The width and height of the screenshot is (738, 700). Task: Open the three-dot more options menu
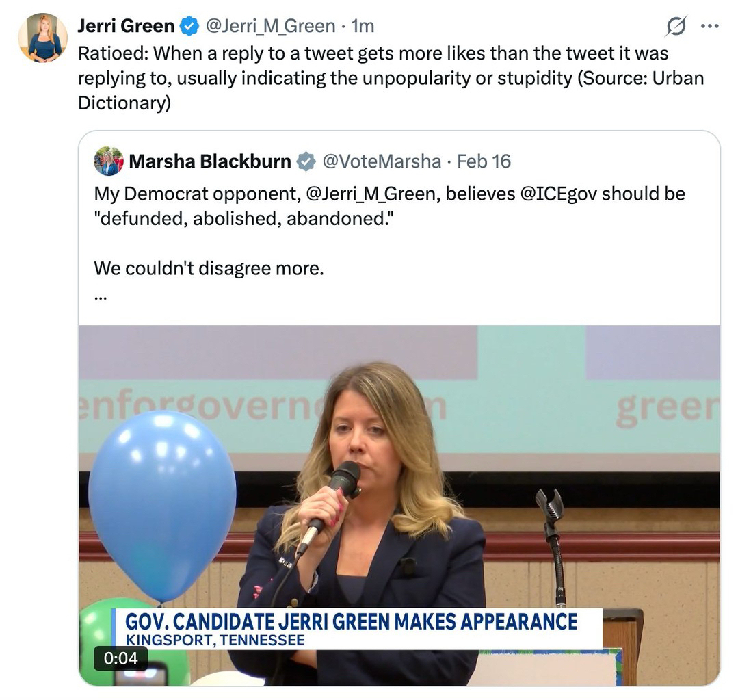pyautogui.click(x=710, y=27)
